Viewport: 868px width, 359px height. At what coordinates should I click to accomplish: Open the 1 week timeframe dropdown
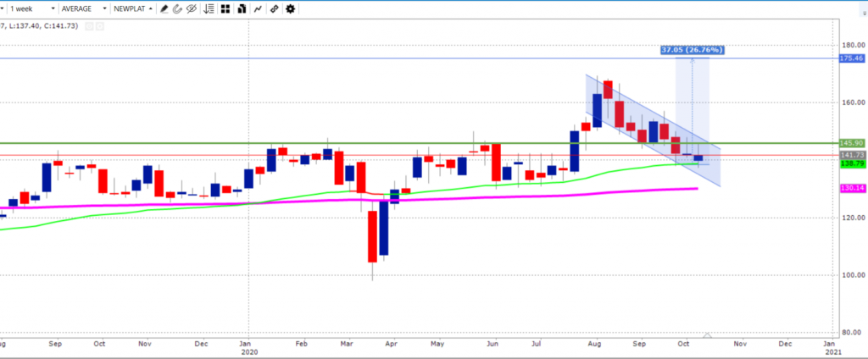point(29,9)
